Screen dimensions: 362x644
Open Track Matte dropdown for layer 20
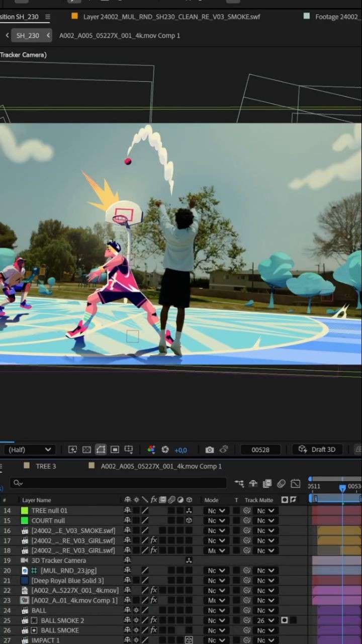(265, 570)
